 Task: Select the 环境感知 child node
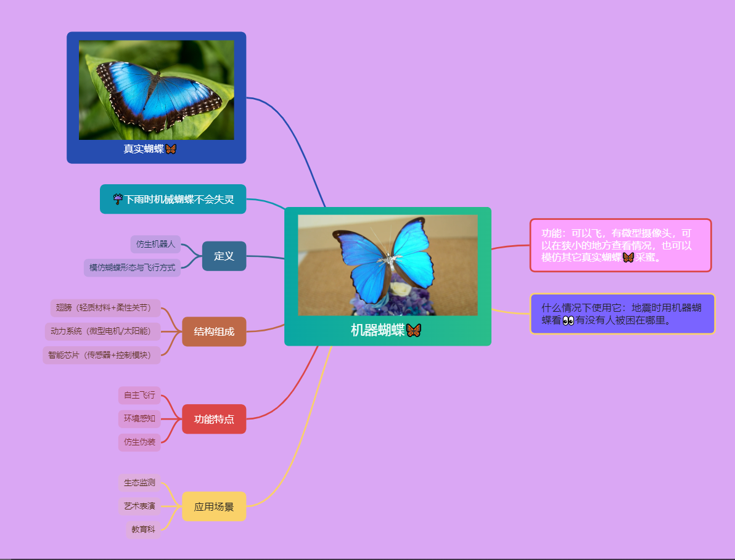coord(139,418)
